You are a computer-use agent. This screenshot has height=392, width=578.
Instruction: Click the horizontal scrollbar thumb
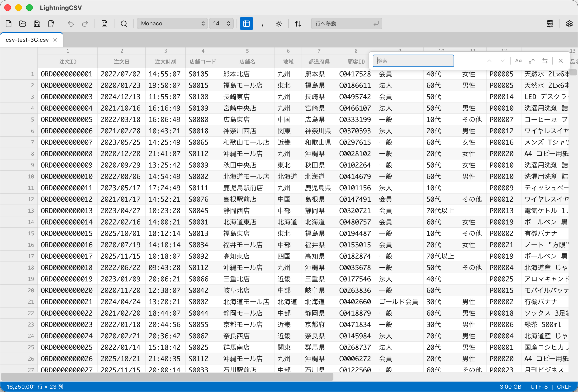tap(167, 377)
